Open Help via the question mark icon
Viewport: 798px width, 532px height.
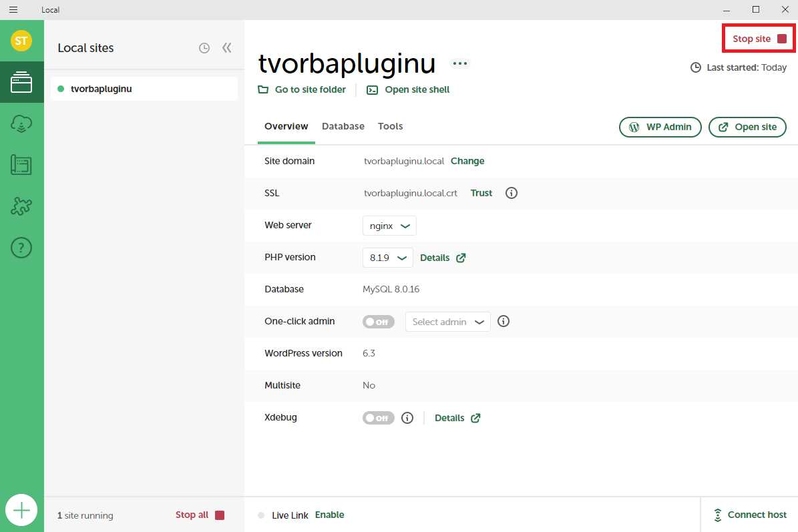pos(22,248)
